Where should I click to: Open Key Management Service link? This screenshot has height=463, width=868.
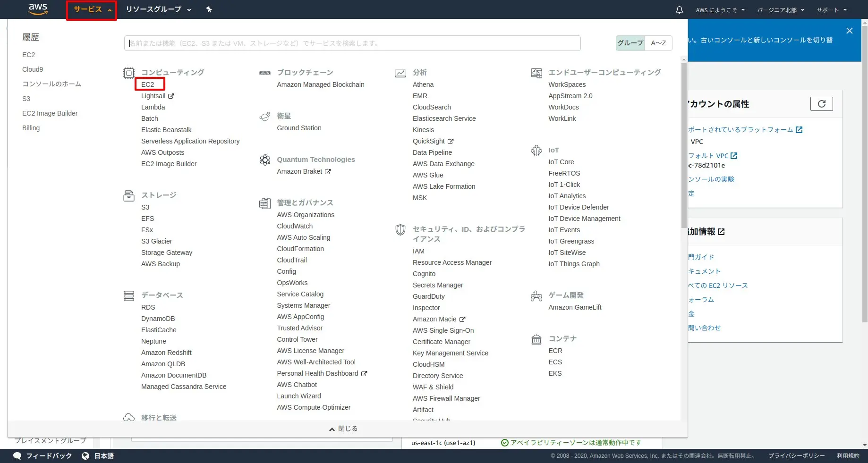(451, 353)
